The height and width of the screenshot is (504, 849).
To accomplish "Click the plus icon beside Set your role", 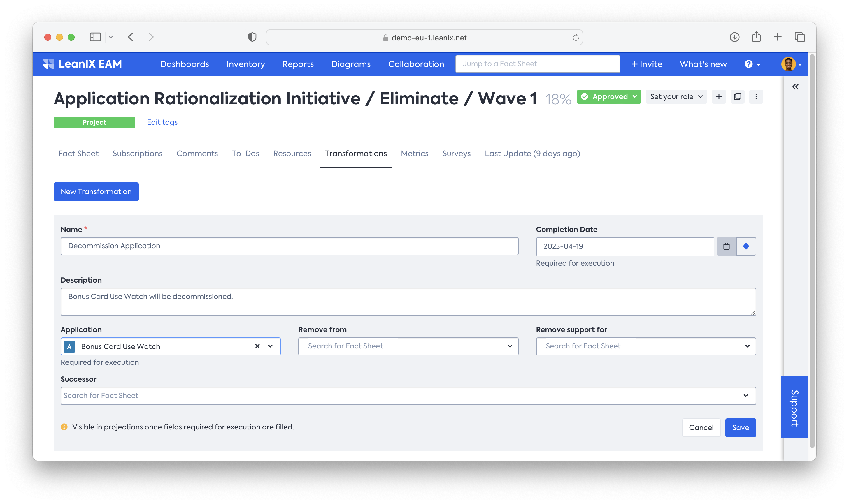I will pos(718,96).
